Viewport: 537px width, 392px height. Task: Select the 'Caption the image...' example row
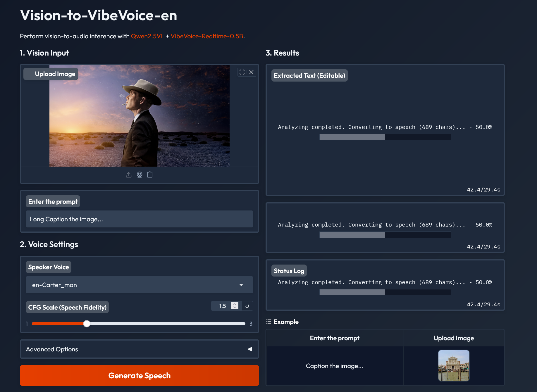coord(335,366)
